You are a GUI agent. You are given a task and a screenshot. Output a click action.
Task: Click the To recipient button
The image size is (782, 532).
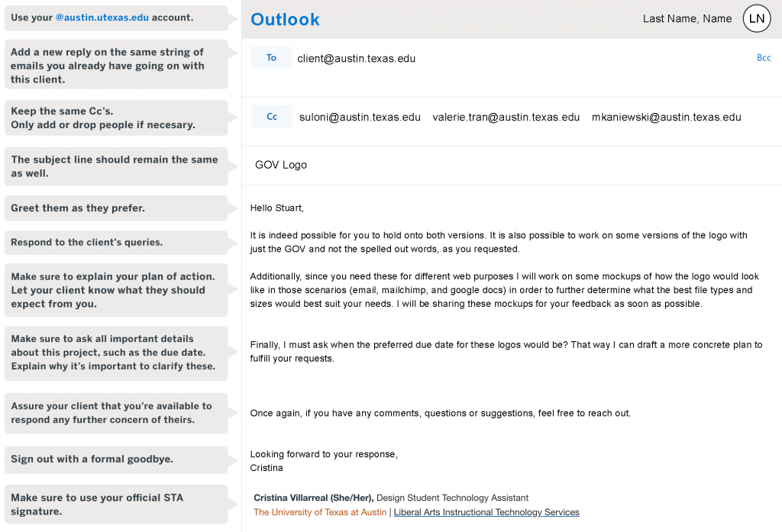[x=271, y=57]
